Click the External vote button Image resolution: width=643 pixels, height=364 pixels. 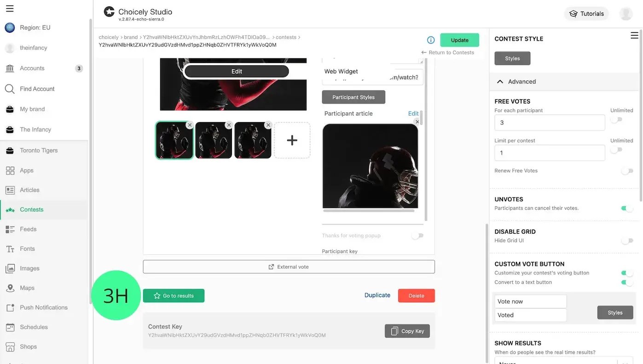(289, 267)
